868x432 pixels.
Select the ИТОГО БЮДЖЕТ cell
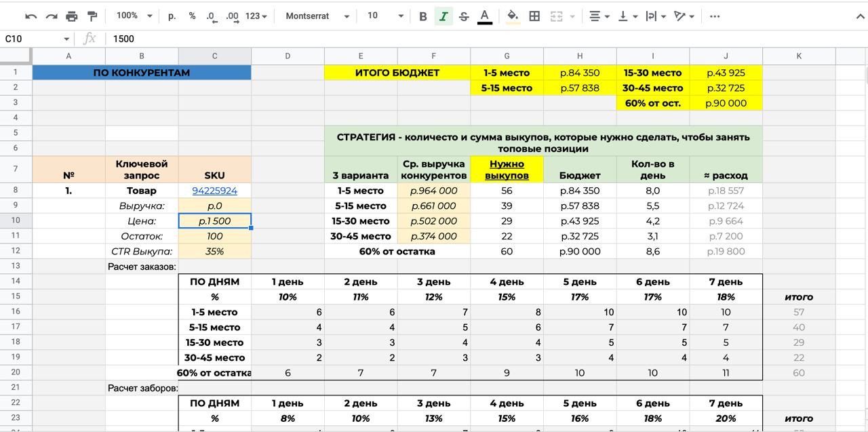(x=397, y=73)
